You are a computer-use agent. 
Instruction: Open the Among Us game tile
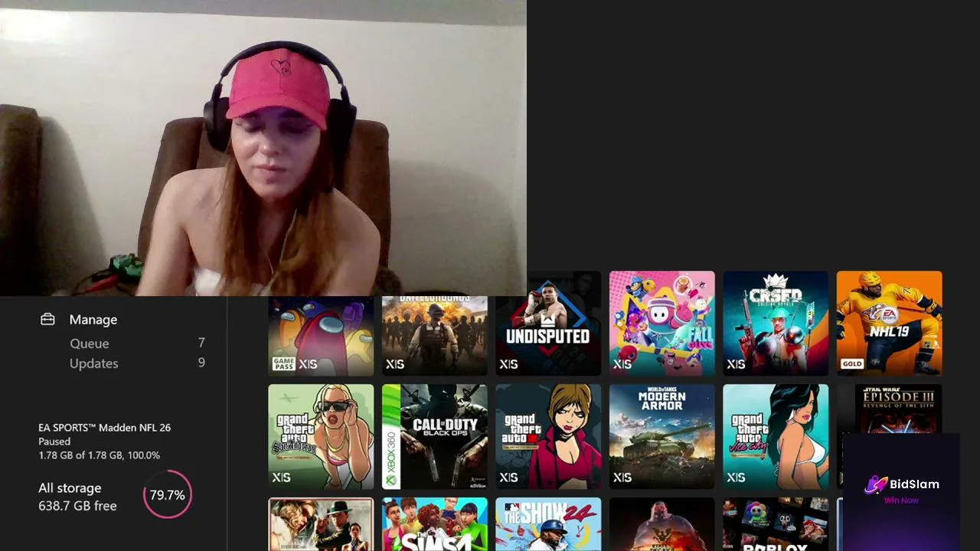[321, 336]
